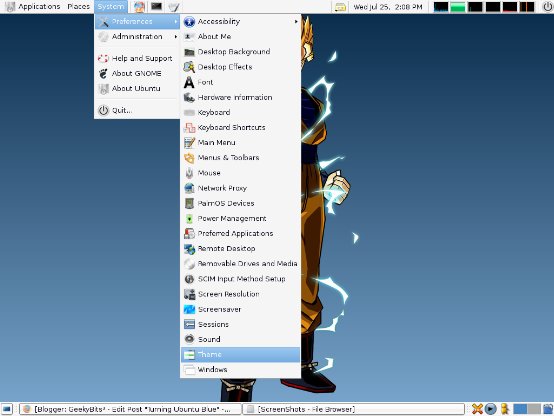
Task: Switch to the gray workspace in switcher
Action: click(x=534, y=409)
